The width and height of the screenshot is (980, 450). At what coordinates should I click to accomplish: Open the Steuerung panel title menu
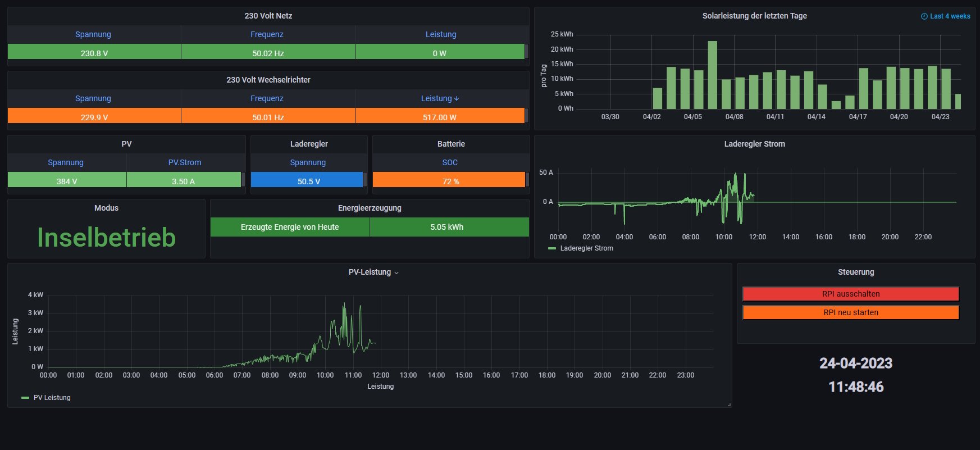click(x=855, y=272)
